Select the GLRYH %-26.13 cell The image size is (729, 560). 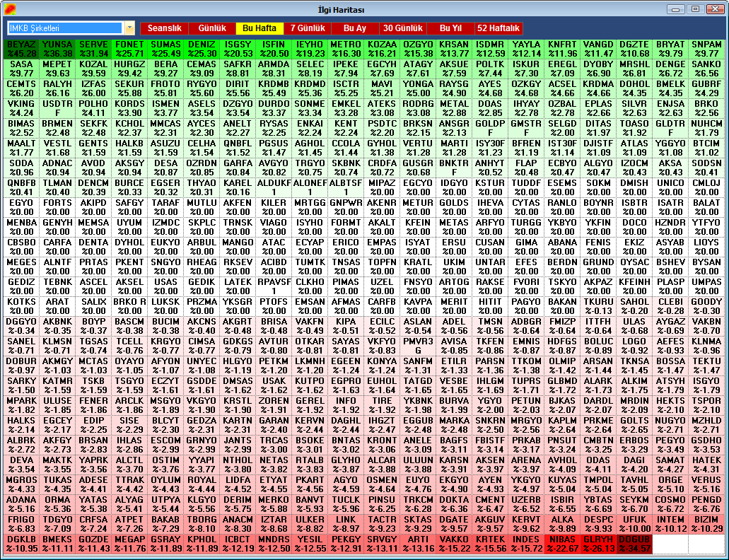(598, 544)
